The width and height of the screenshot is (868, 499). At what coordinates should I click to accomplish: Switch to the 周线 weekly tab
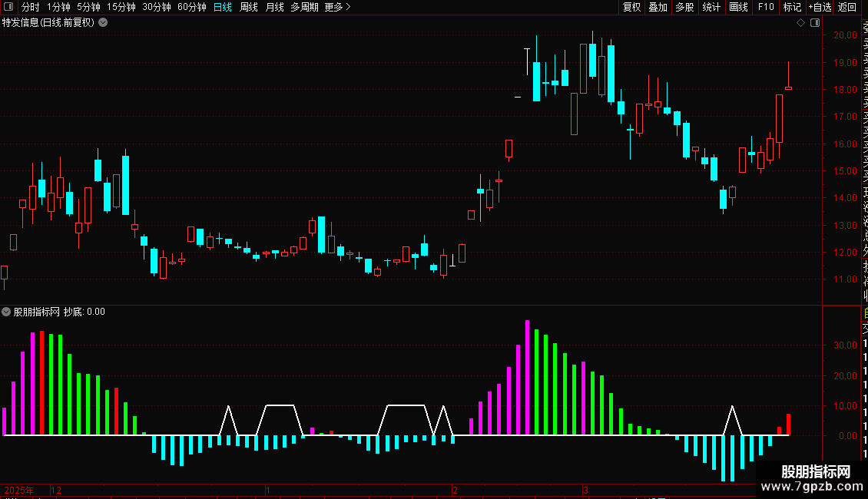click(x=249, y=7)
